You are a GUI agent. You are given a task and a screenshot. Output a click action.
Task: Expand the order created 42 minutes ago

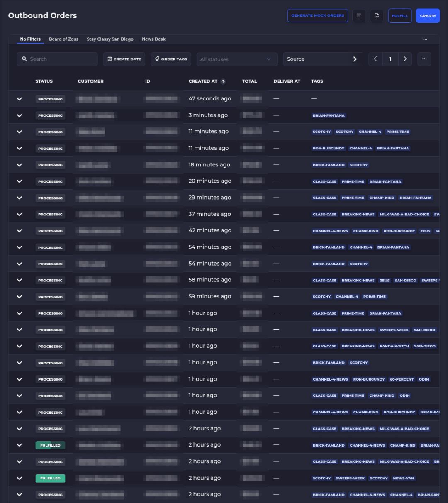click(19, 231)
